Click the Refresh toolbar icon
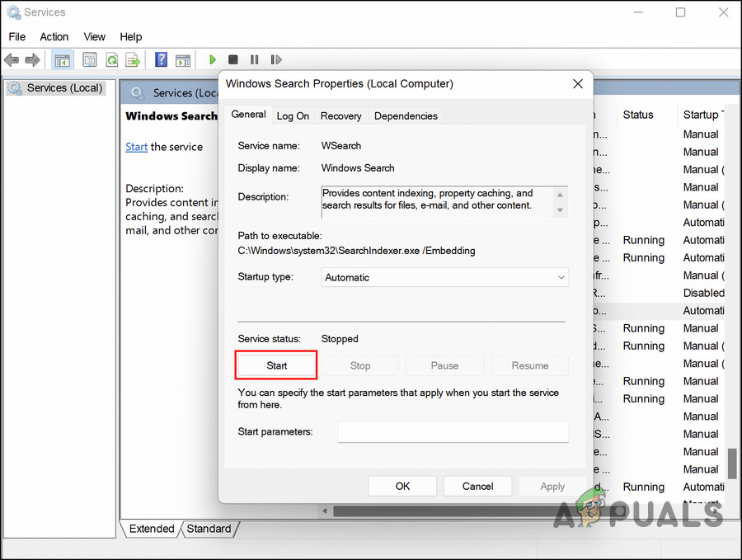Screen dimensions: 742x560 (x=111, y=59)
